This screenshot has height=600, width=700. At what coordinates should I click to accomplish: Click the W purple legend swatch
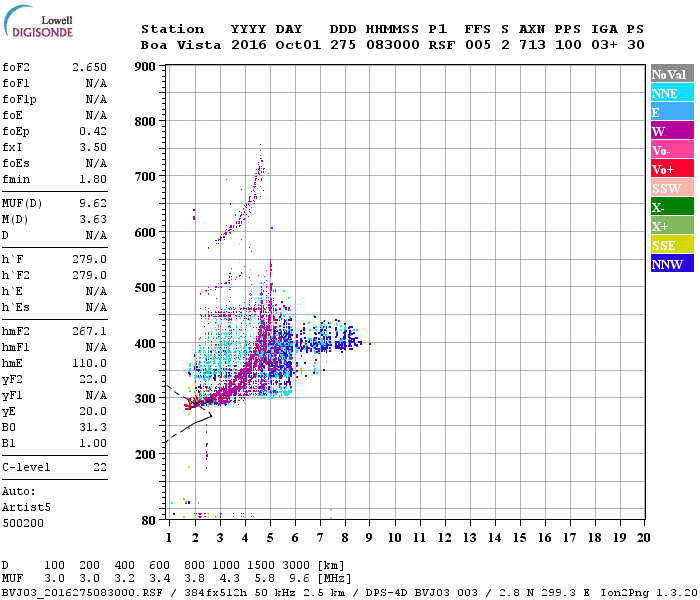pyautogui.click(x=672, y=131)
